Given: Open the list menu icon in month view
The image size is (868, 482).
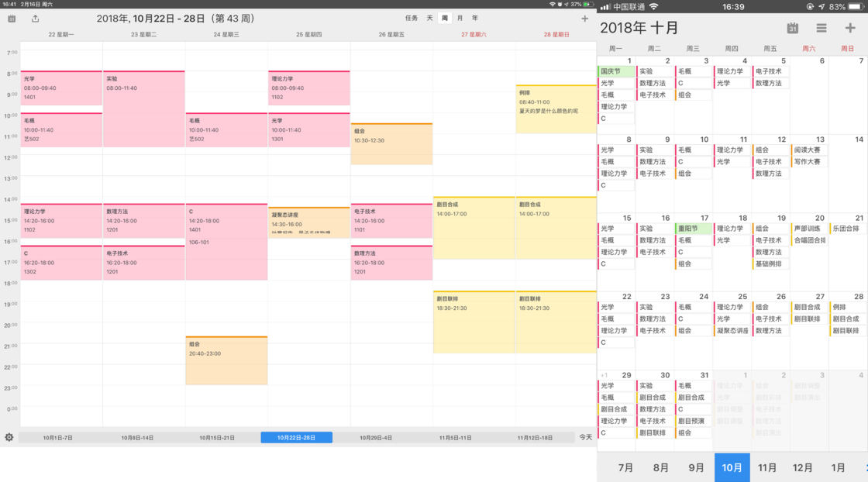Looking at the screenshot, I should tap(821, 28).
